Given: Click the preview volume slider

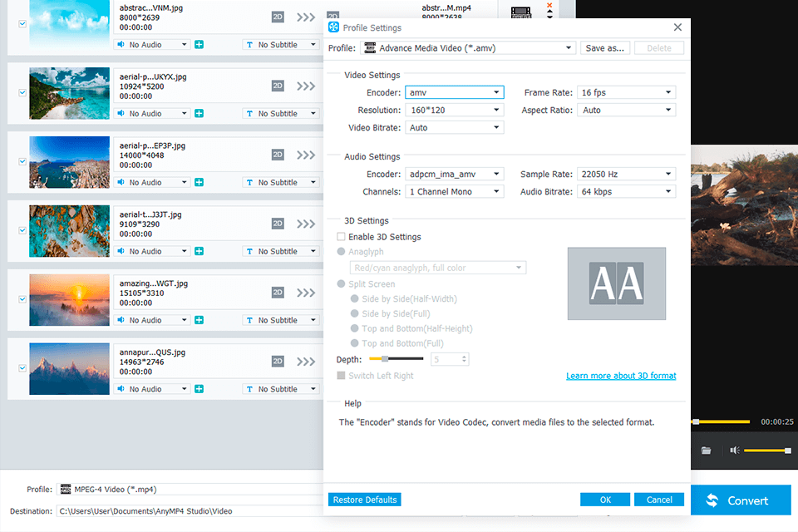Looking at the screenshot, I should 766,451.
